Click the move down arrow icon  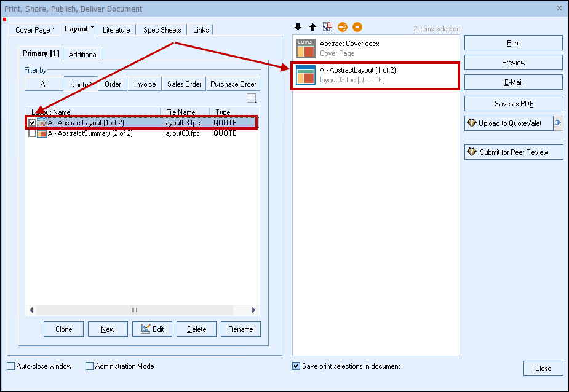[298, 27]
